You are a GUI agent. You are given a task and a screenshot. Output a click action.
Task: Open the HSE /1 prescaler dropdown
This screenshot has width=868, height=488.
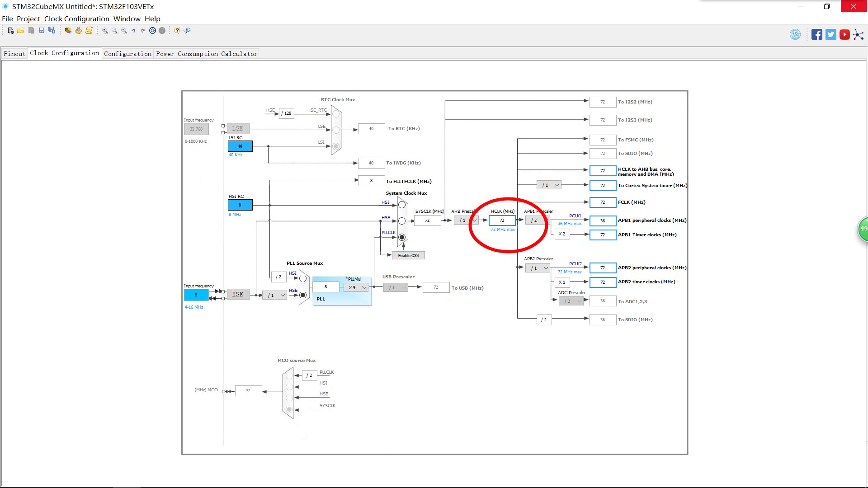275,295
